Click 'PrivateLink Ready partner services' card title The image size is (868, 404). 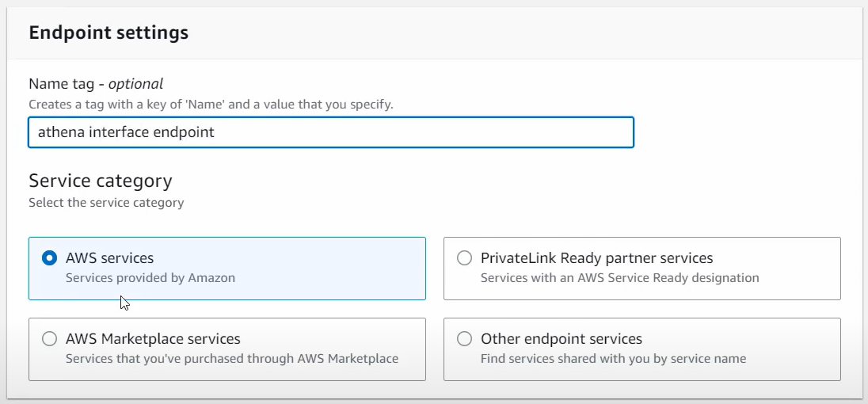(x=596, y=258)
